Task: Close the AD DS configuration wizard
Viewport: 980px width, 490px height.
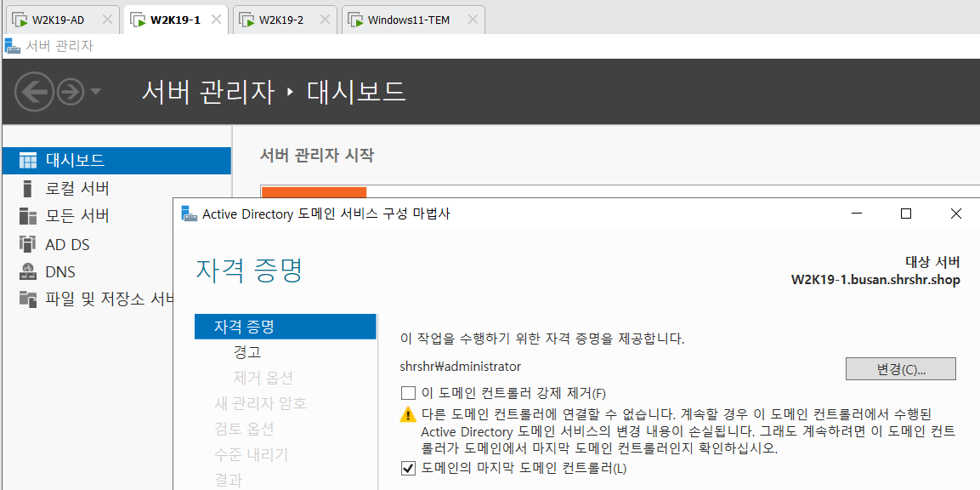Action: click(955, 214)
